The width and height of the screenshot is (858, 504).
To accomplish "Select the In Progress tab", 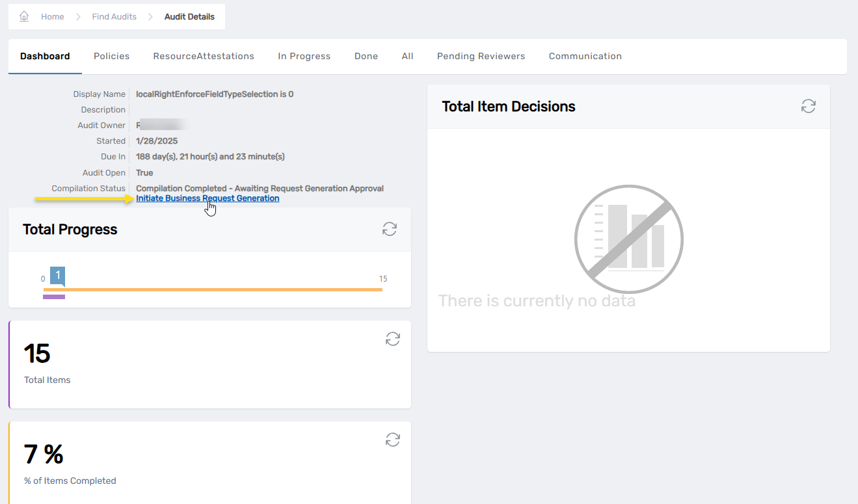I will pyautogui.click(x=304, y=57).
